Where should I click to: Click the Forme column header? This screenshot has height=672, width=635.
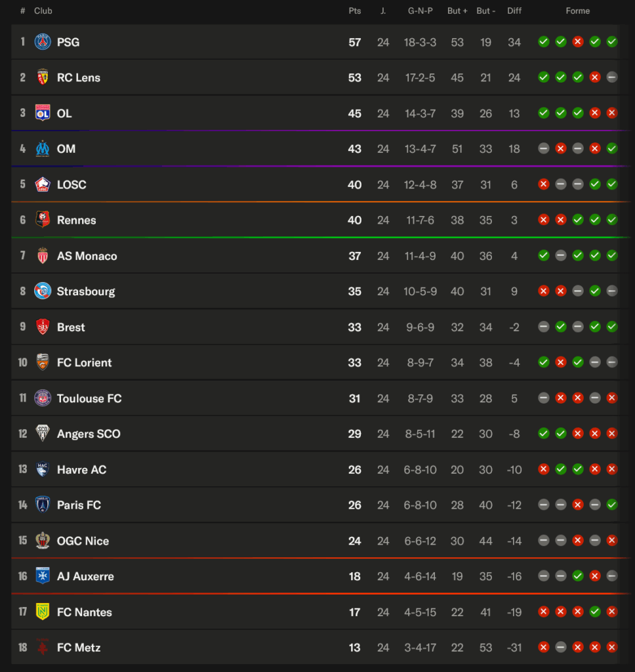coord(578,11)
